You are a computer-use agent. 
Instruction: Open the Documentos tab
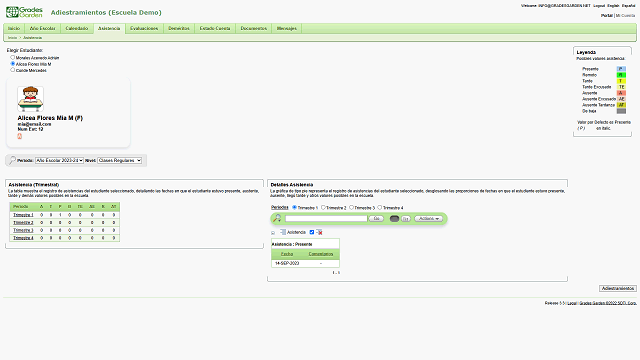click(253, 28)
